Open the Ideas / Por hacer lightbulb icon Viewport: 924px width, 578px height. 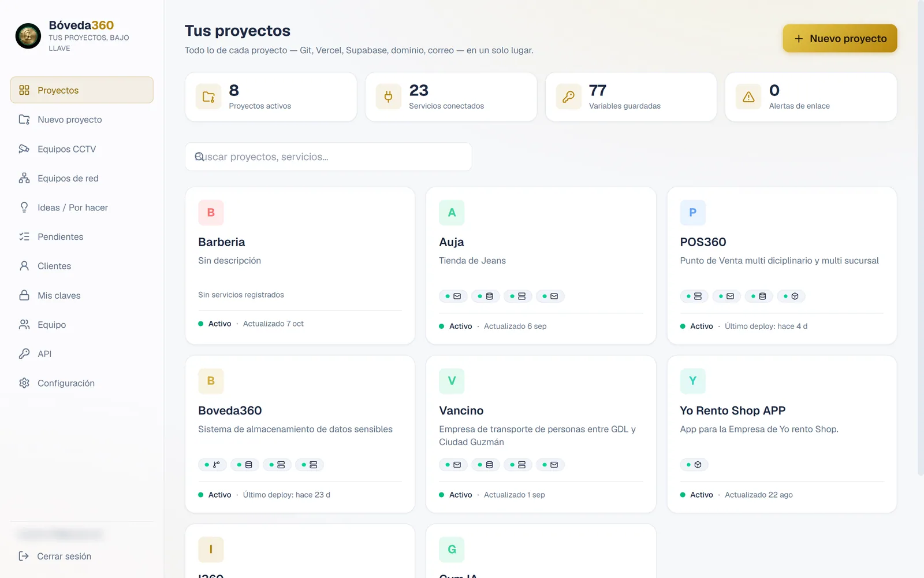point(24,208)
